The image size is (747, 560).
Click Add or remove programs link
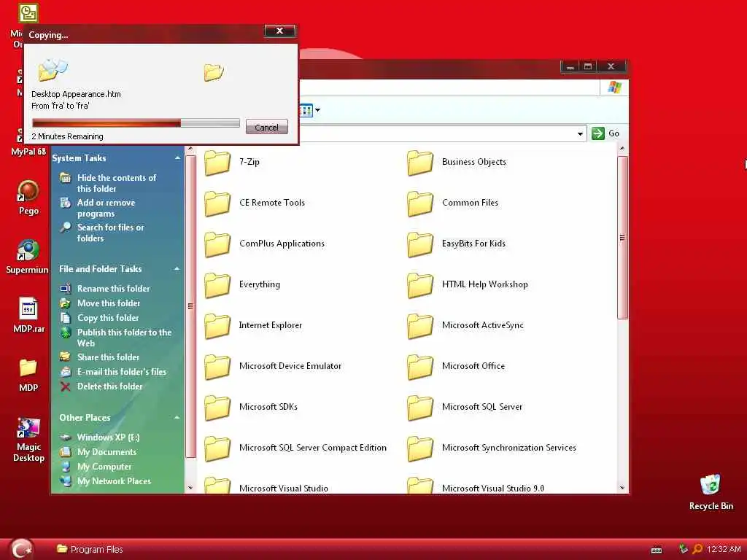107,208
